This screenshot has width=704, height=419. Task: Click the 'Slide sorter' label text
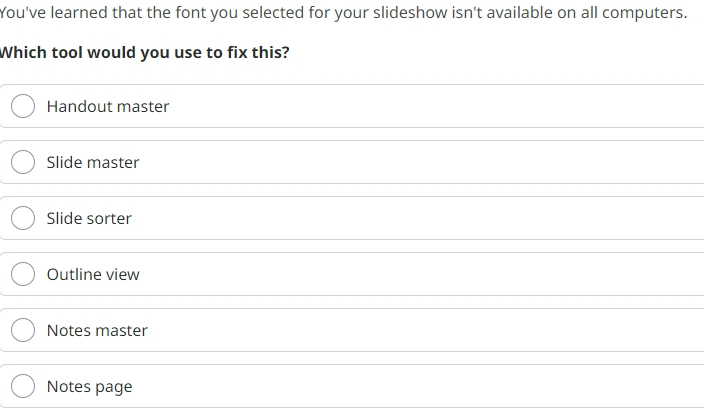click(89, 218)
